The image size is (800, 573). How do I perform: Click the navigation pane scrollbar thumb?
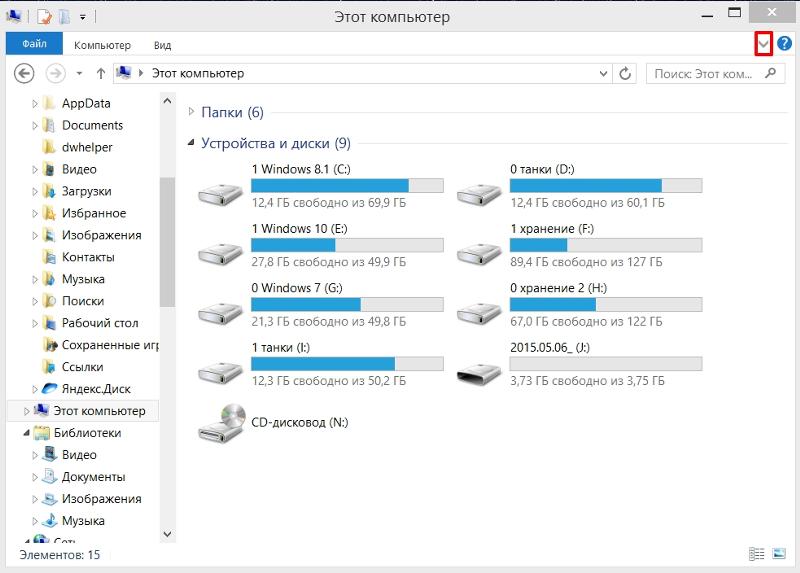167,242
